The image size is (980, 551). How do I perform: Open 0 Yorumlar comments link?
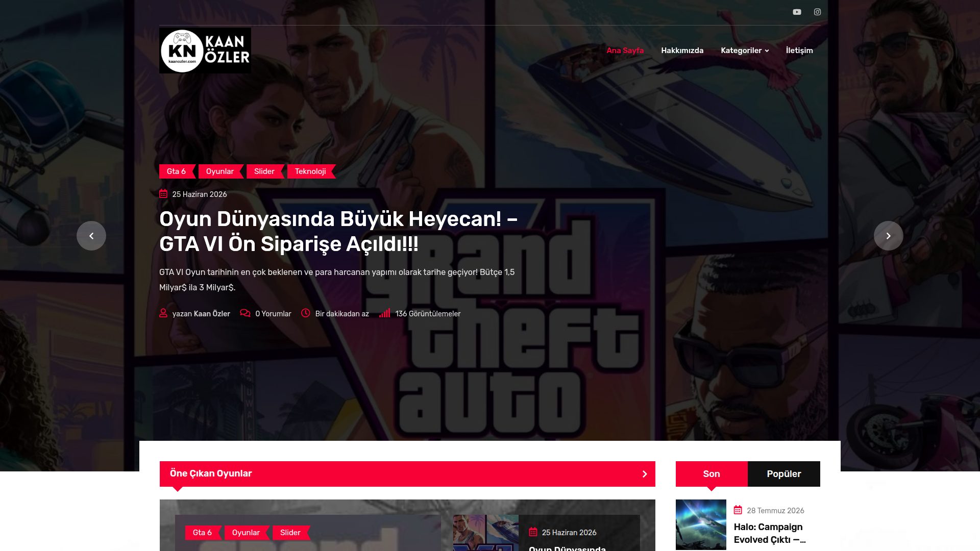273,314
